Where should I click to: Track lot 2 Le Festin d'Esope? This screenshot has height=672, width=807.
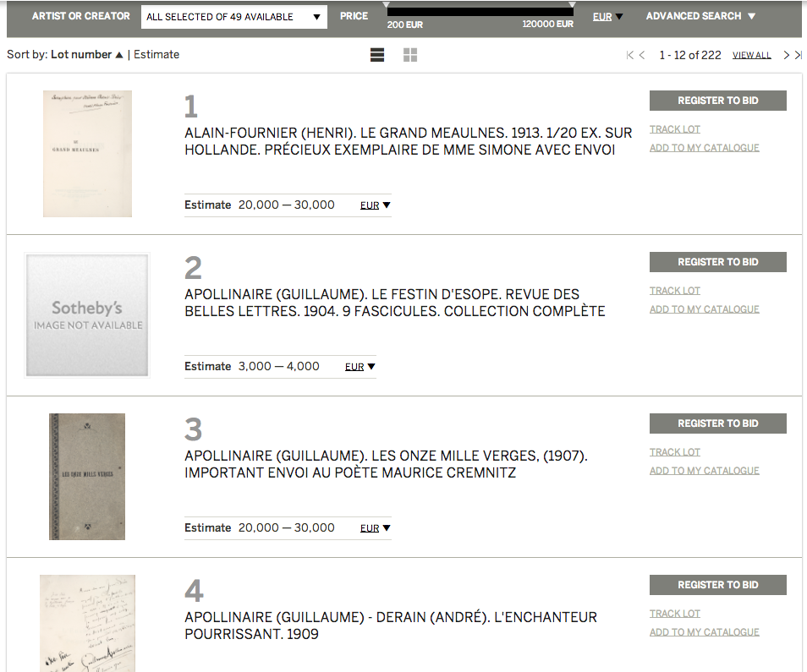[x=675, y=291]
